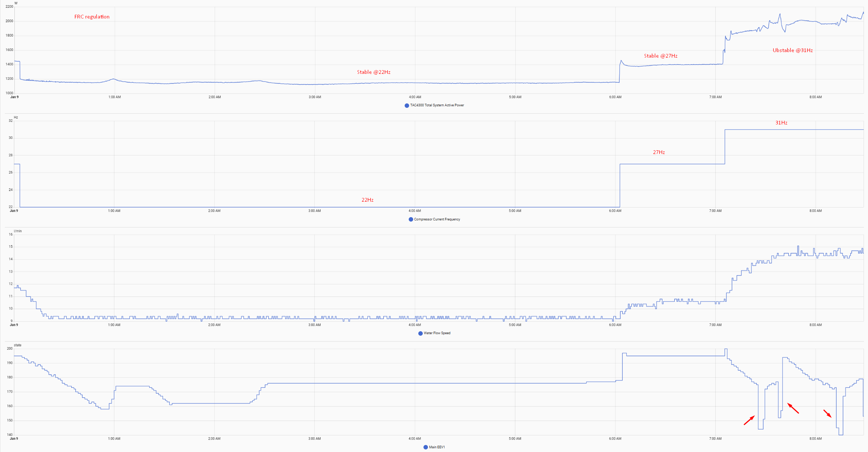Click the blue legend dot for Water Flow Speed
The height and width of the screenshot is (452, 868).
(420, 333)
